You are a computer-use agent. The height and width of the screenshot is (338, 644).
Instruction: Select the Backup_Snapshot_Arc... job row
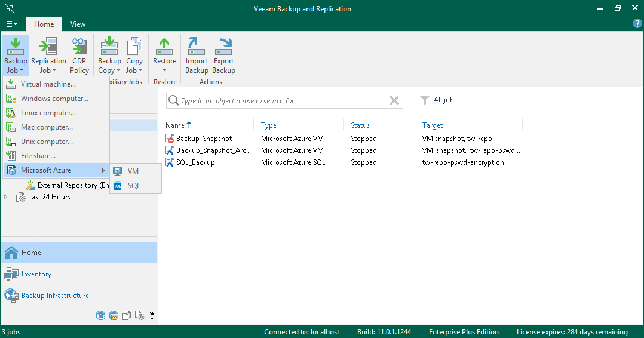coord(343,150)
